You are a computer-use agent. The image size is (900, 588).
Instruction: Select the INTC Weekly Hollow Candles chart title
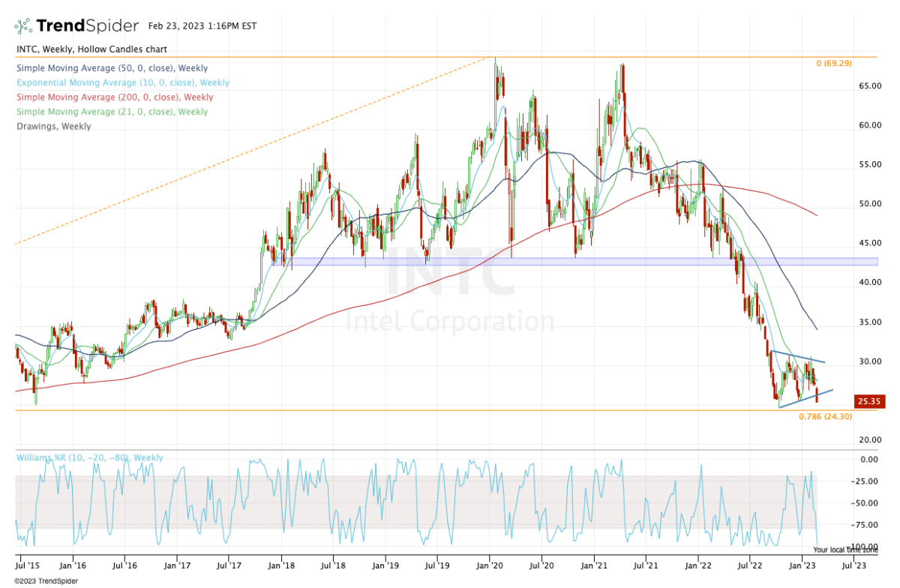pos(91,49)
